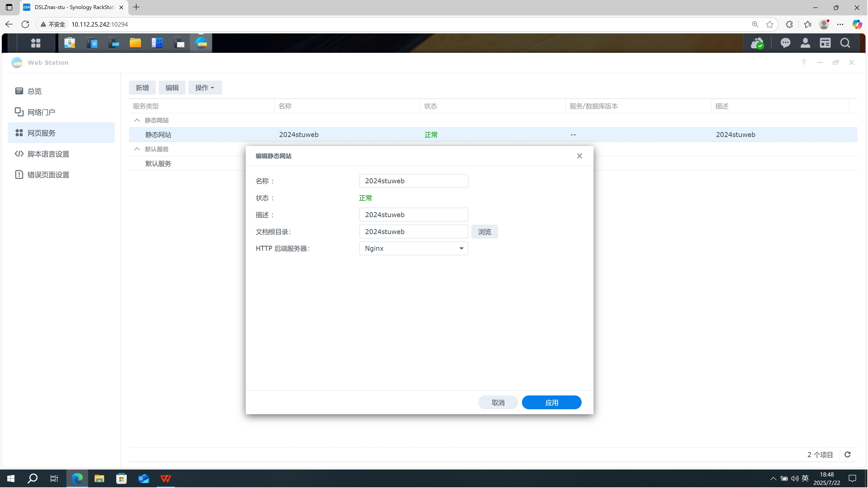The image size is (868, 488).
Task: Click the 新增 button
Action: [142, 88]
